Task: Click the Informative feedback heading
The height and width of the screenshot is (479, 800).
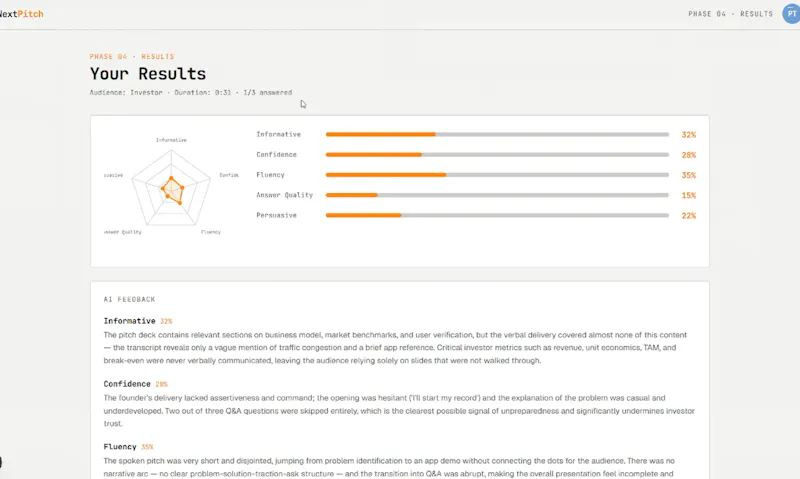Action: pos(130,321)
